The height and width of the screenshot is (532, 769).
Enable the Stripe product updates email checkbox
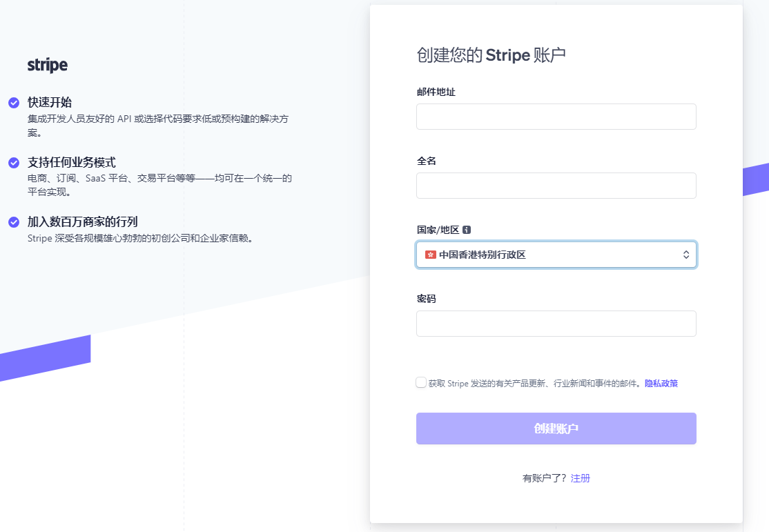(x=421, y=382)
